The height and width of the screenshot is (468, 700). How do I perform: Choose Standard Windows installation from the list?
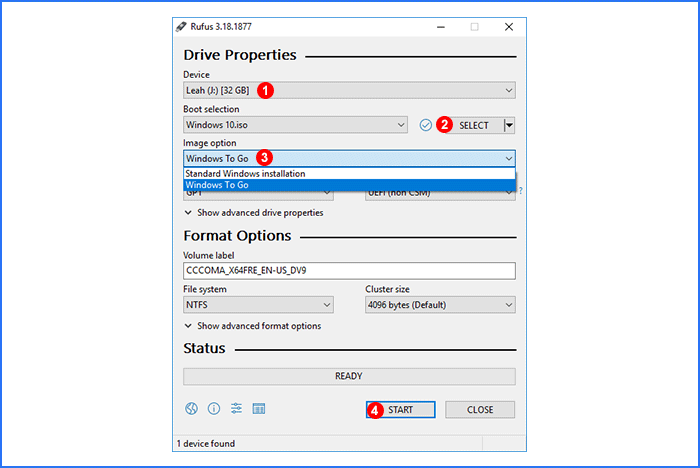[349, 174]
